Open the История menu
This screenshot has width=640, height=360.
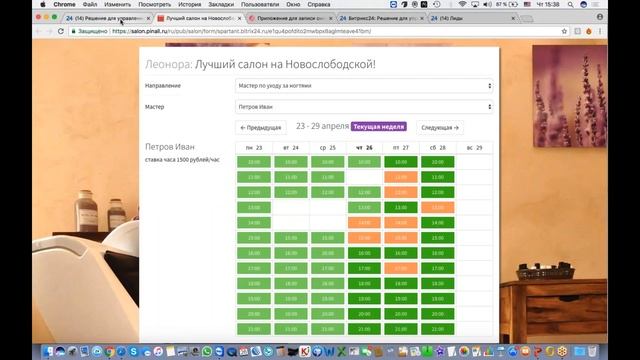(x=189, y=4)
